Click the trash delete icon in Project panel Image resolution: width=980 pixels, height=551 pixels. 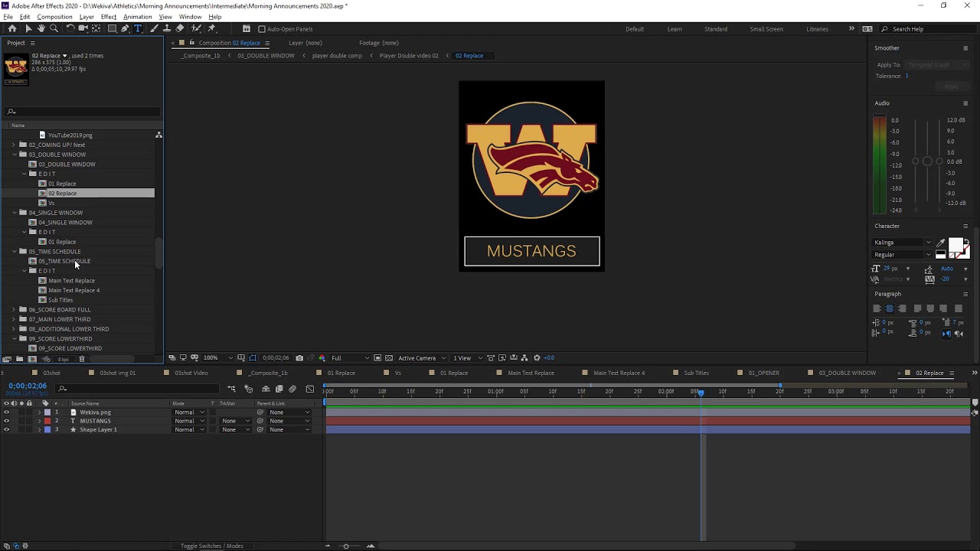pyautogui.click(x=82, y=359)
